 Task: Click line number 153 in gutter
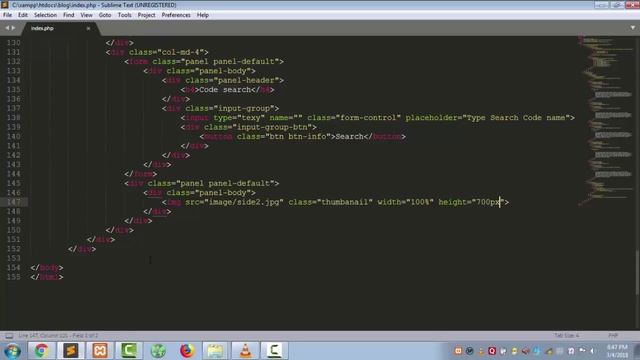tap(13, 258)
